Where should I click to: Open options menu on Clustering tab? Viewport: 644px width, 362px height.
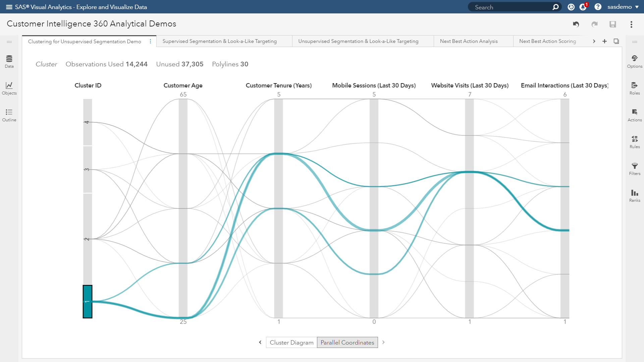point(150,41)
